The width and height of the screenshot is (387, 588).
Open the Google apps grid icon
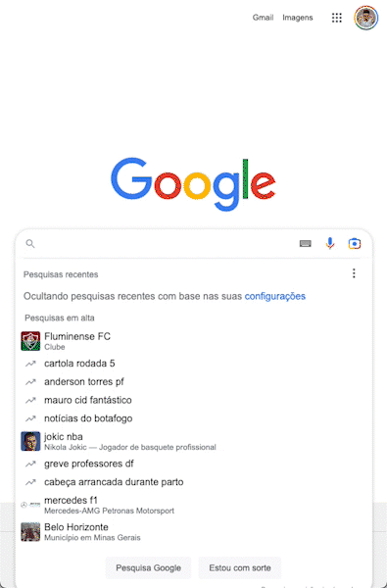pos(337,18)
